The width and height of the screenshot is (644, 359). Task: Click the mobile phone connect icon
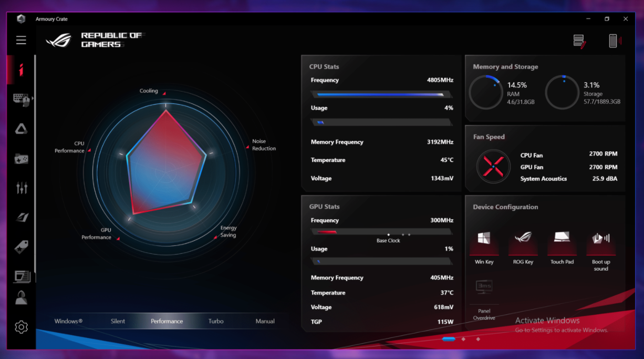pos(614,41)
